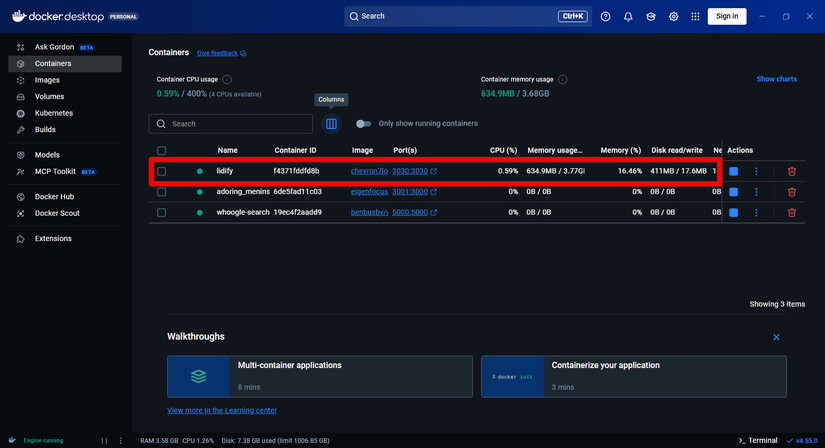The image size is (825, 448).
Task: Open the help question mark icon
Action: [606, 16]
